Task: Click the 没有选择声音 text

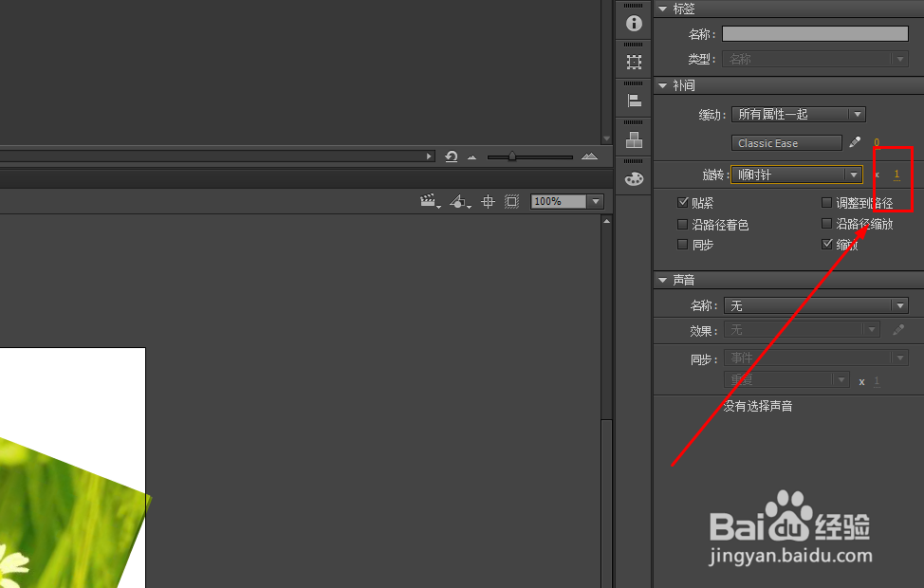Action: tap(758, 406)
